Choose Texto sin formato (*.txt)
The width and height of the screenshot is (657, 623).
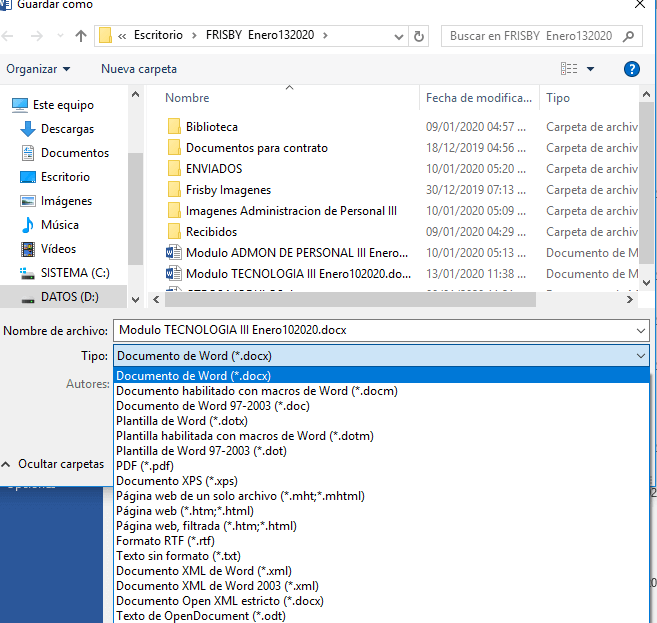[x=381, y=556]
